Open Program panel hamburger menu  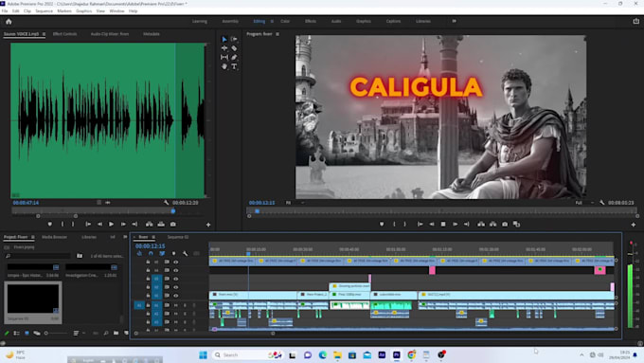[277, 34]
